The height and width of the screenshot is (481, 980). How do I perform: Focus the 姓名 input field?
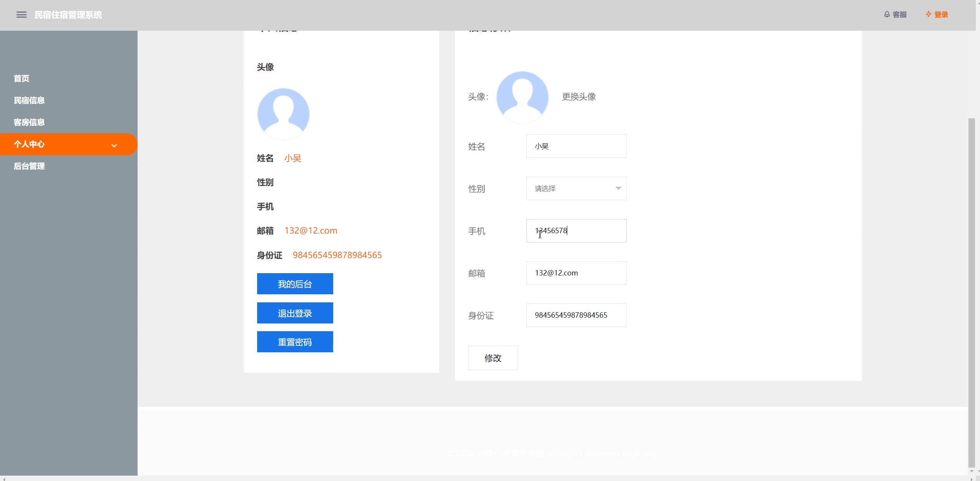[x=576, y=146]
